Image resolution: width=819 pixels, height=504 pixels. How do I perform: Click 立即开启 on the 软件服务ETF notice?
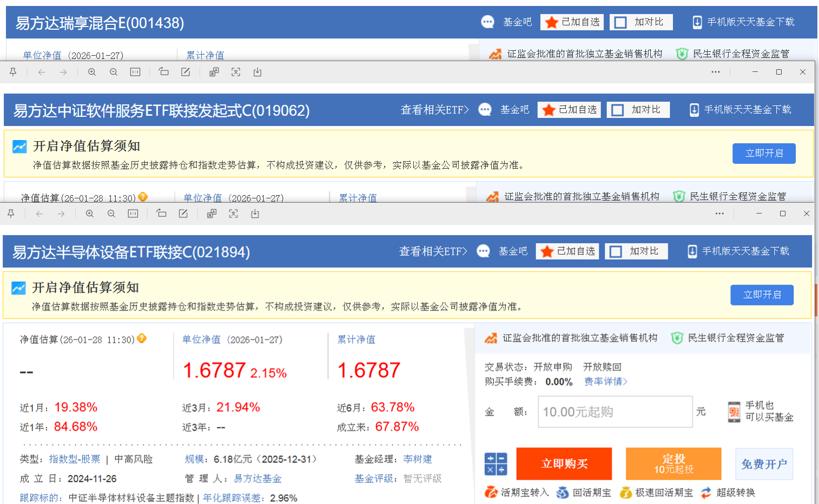(764, 153)
